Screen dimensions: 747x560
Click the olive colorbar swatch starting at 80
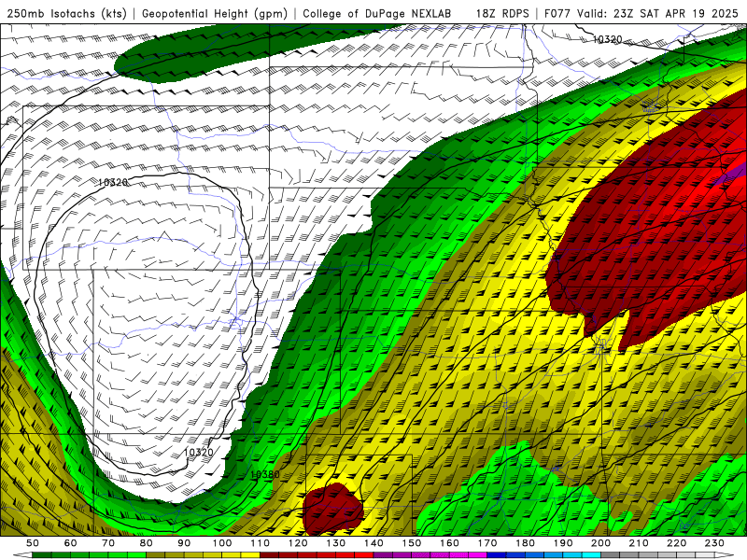click(156, 555)
